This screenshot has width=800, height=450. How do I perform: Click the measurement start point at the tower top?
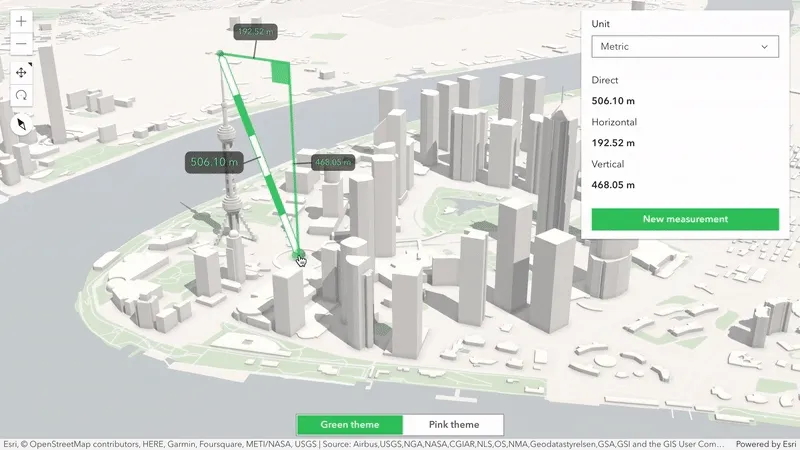(220, 53)
